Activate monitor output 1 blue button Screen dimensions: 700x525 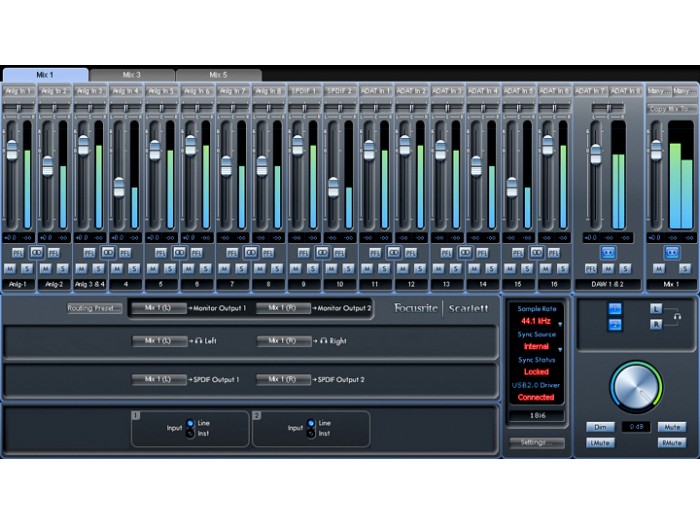click(x=615, y=308)
